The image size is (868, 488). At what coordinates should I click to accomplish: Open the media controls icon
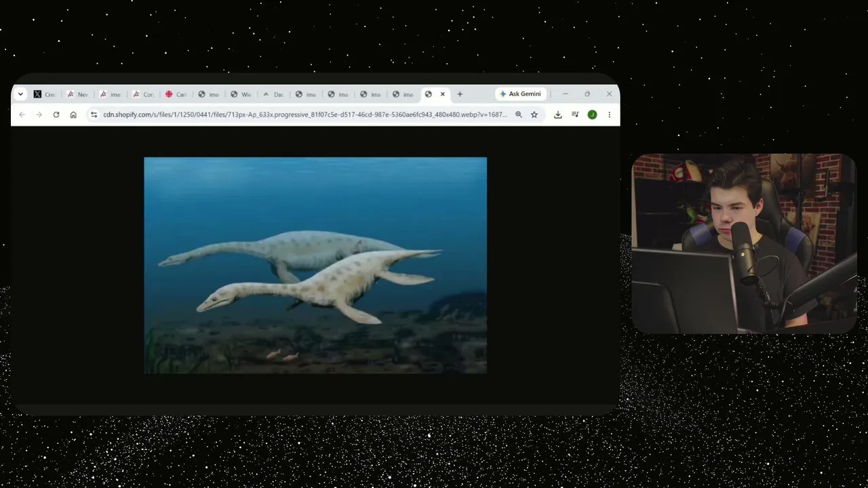(575, 115)
